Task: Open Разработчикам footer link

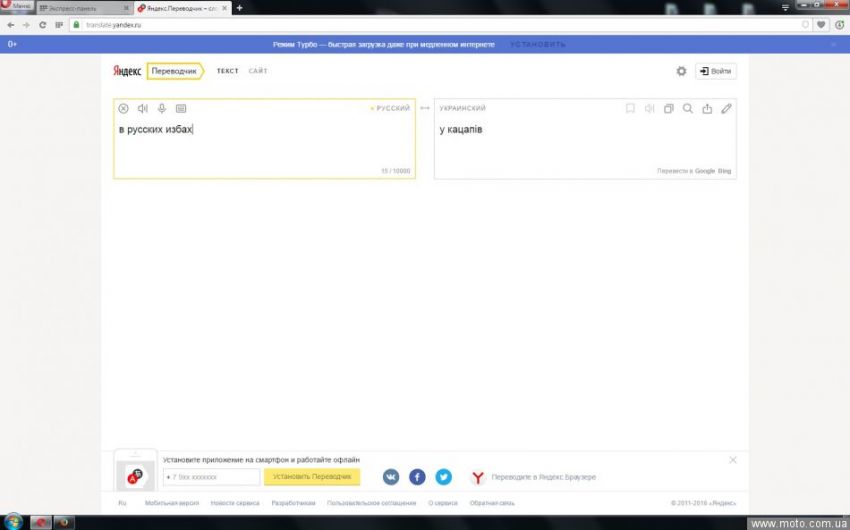Action: point(293,503)
